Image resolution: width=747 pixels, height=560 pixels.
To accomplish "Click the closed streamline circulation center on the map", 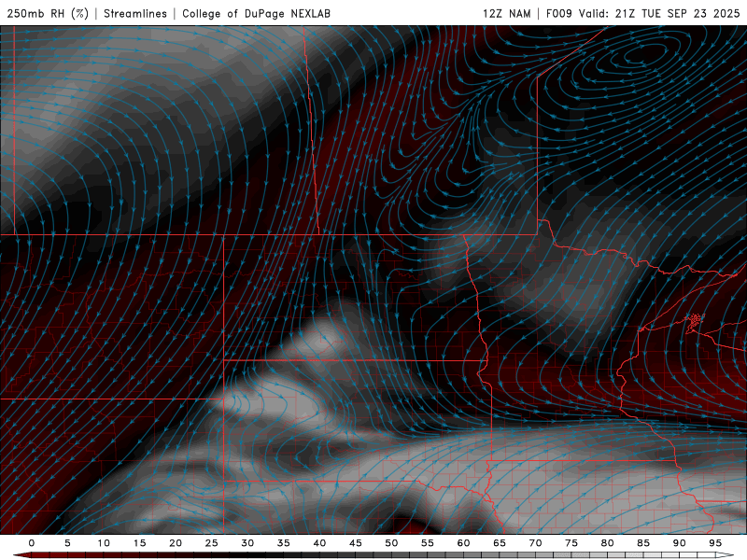I will tap(644, 54).
